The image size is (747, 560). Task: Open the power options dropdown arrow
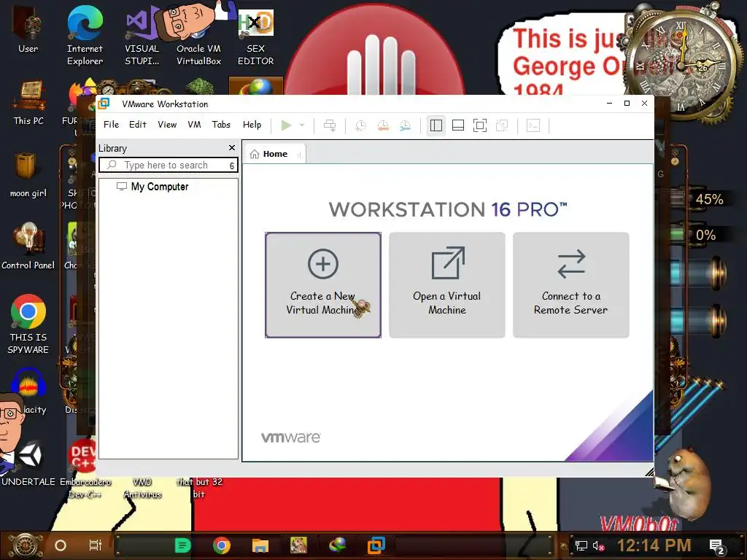click(x=301, y=125)
